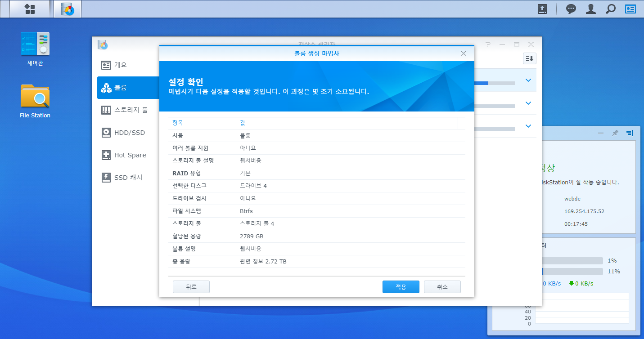Click the 값 column header
Screen dimensions: 644x339
tap(347, 123)
